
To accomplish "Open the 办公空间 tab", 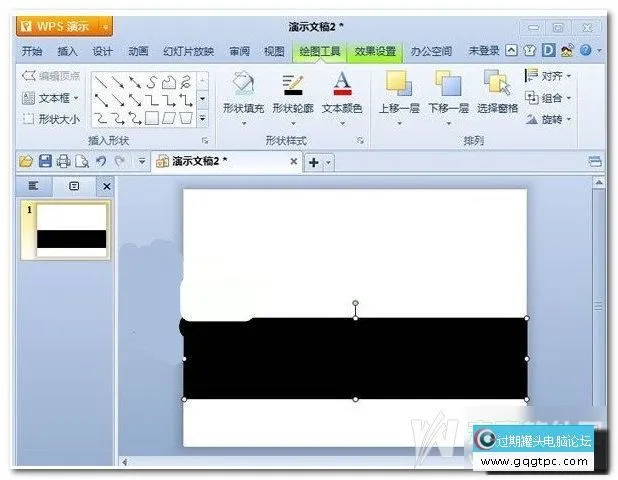I will pos(431,51).
